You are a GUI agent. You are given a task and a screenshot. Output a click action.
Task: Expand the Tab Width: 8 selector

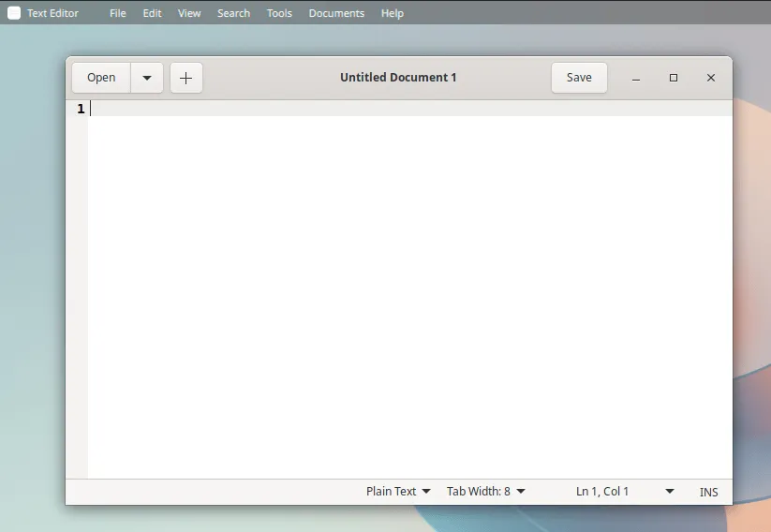485,491
